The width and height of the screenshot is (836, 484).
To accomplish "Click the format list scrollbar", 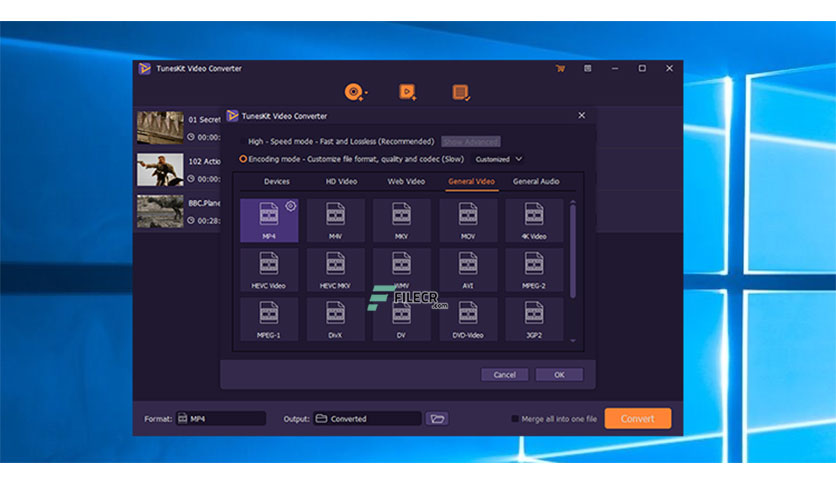I will [573, 252].
